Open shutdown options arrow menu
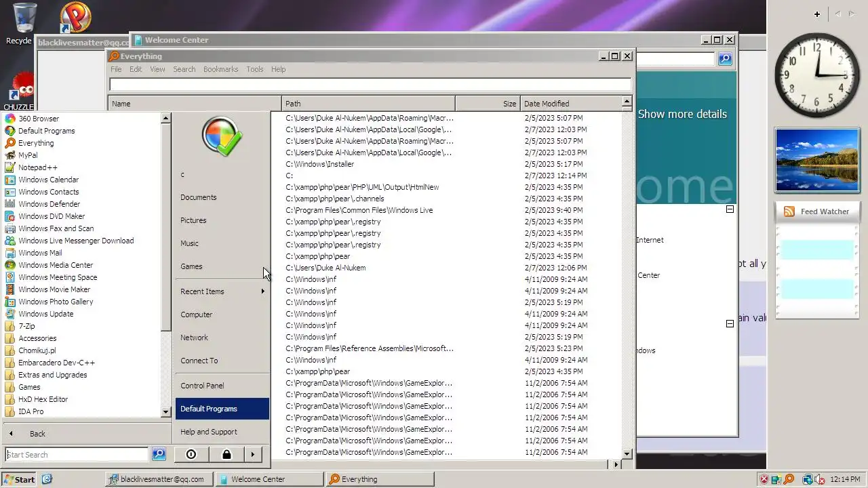This screenshot has width=868, height=488. point(252,454)
